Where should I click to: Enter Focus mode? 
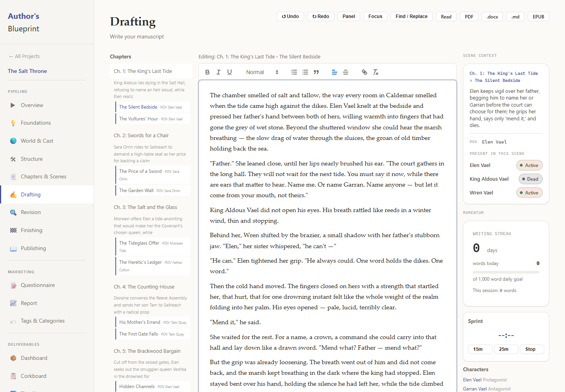coord(375,16)
